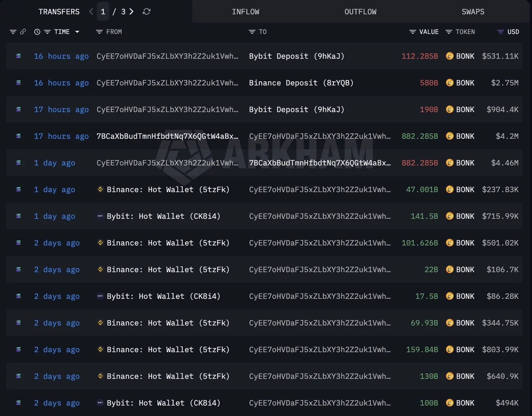Open the USD column filter
The image size is (532, 416).
(x=501, y=32)
